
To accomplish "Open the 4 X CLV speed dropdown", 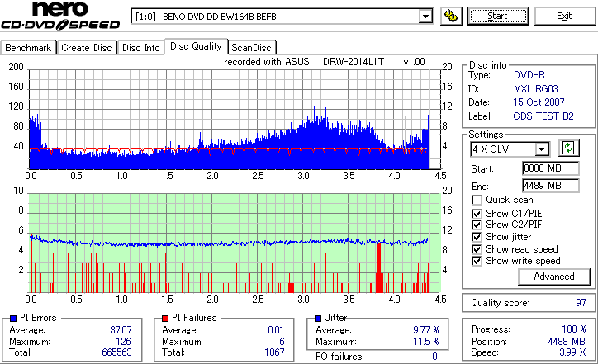I will point(542,149).
